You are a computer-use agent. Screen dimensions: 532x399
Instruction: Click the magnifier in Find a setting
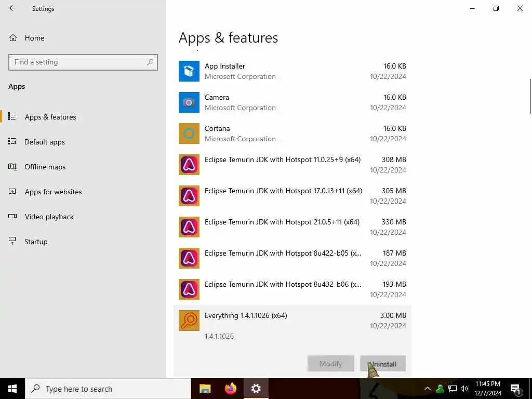tap(150, 62)
